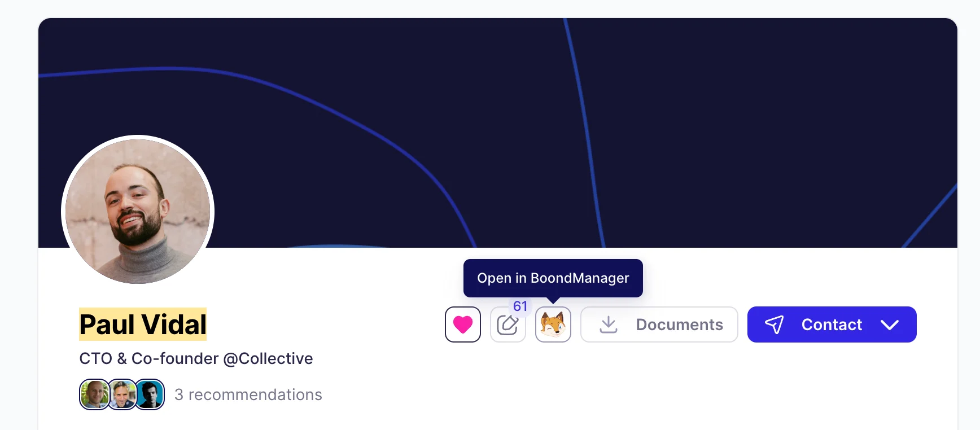Click the paper plane icon in Contact
Screen dimensions: 980x430
775,324
